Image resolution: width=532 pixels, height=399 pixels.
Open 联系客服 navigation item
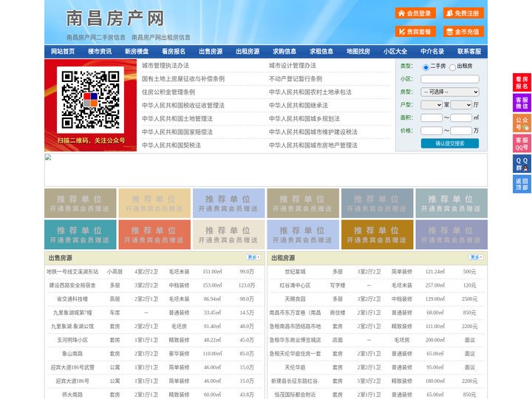(469, 52)
